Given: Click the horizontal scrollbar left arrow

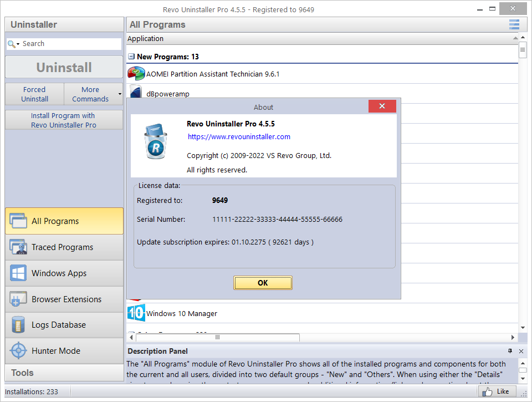Looking at the screenshot, I should (x=131, y=337).
